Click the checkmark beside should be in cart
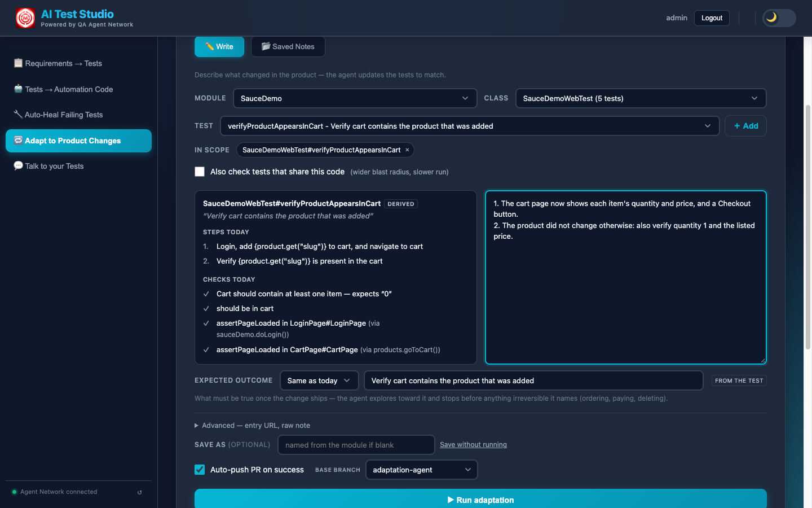The image size is (812, 508). point(206,309)
